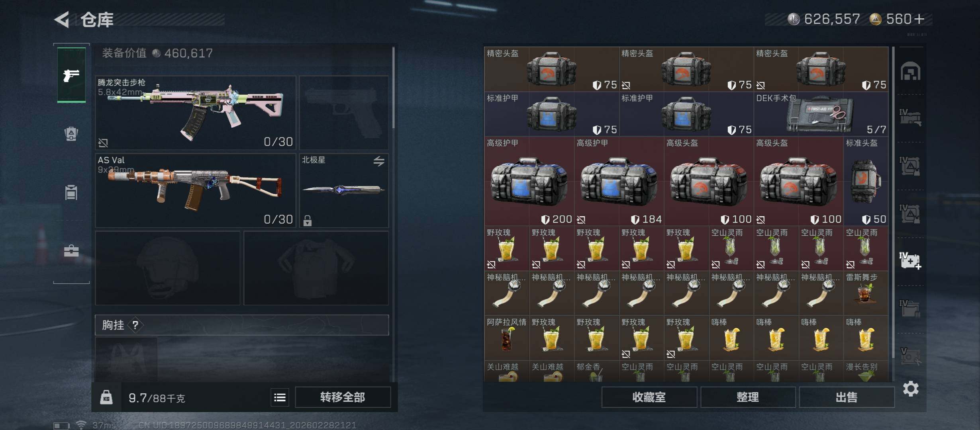Swap the 北极星 melee weapon
980x430 pixels.
(x=379, y=161)
